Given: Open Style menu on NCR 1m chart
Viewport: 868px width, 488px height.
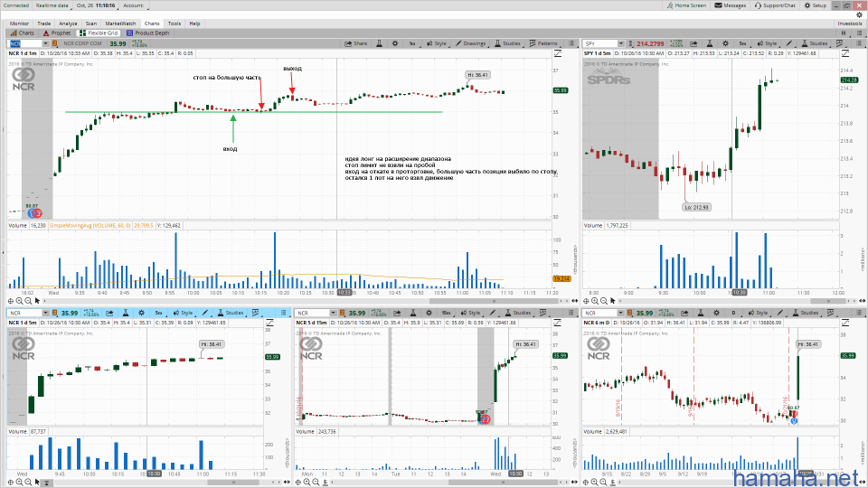Looking at the screenshot, I should pyautogui.click(x=437, y=43).
